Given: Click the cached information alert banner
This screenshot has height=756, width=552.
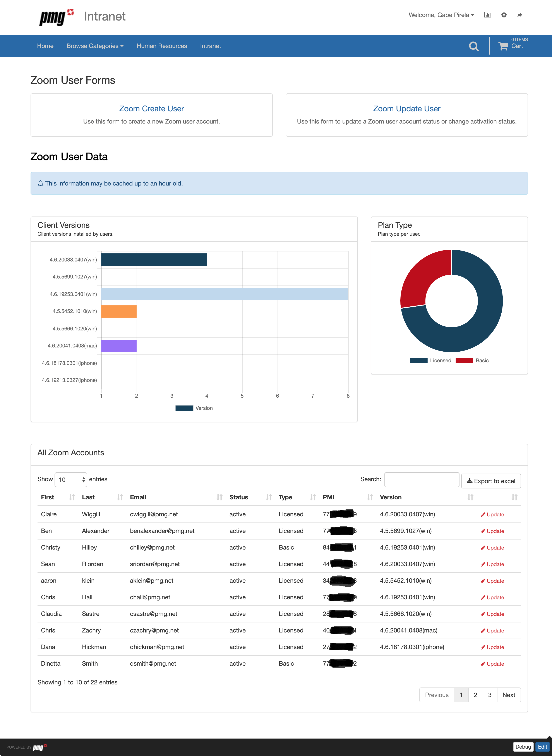Looking at the screenshot, I should tap(279, 184).
